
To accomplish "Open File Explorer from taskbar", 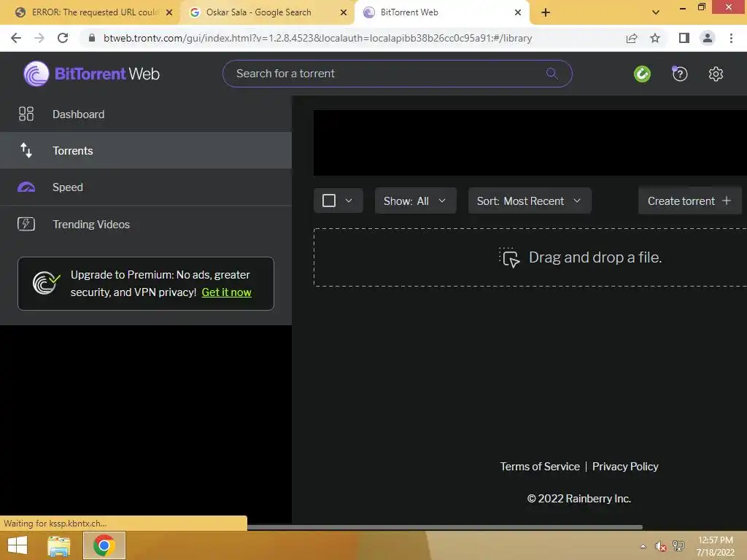I will [59, 545].
